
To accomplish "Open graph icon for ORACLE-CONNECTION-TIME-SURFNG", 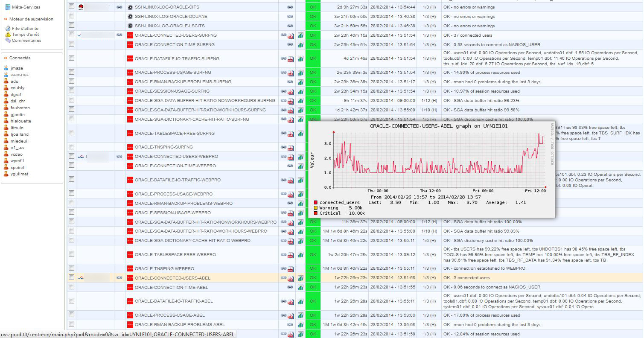I will [300, 45].
